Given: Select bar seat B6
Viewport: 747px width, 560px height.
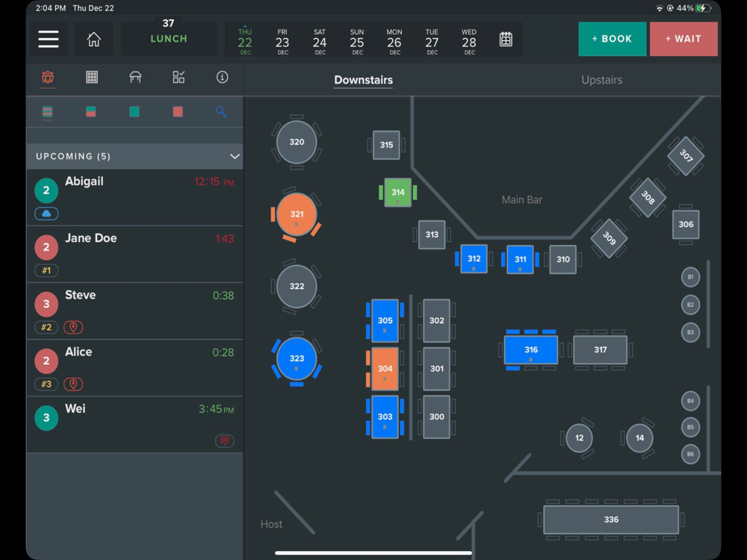Looking at the screenshot, I should point(690,454).
